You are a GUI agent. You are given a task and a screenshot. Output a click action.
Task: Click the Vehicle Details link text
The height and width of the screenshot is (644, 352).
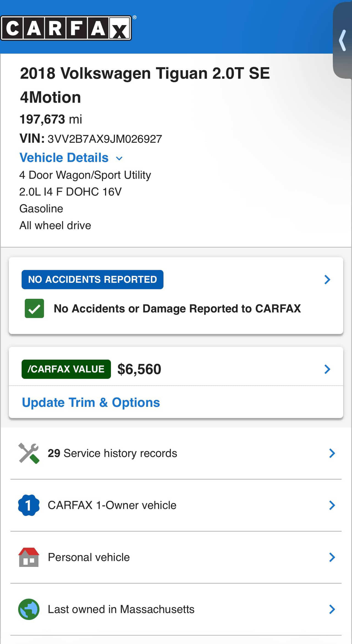[x=64, y=158]
